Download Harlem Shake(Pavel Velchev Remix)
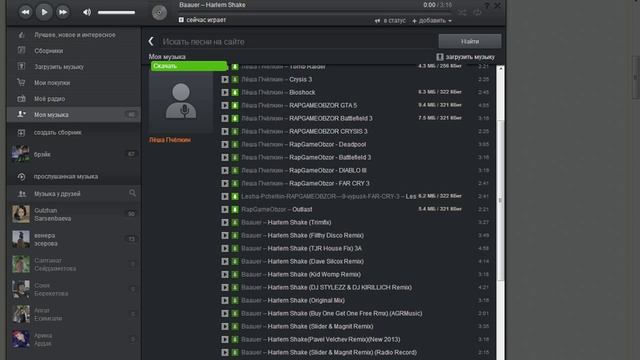 (x=235, y=340)
